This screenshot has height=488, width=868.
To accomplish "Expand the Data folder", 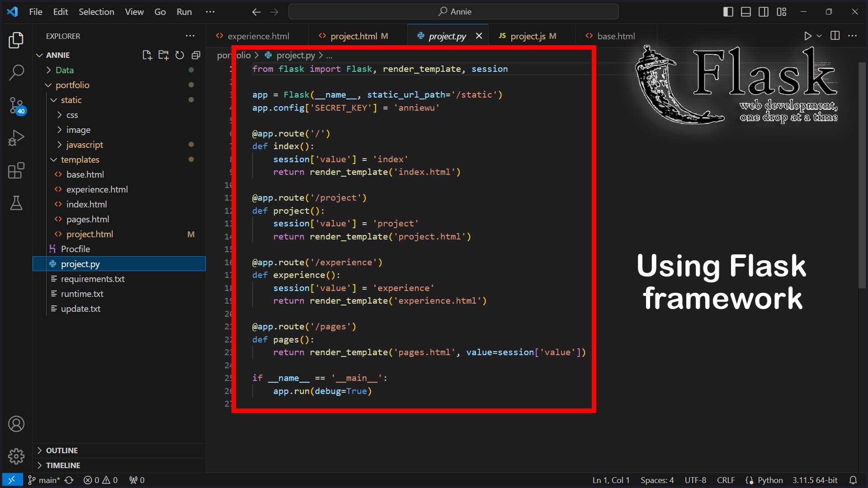I will 64,70.
